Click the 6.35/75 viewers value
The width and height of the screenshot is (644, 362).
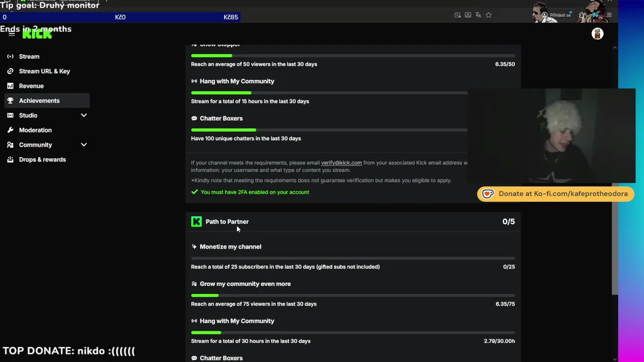click(505, 304)
